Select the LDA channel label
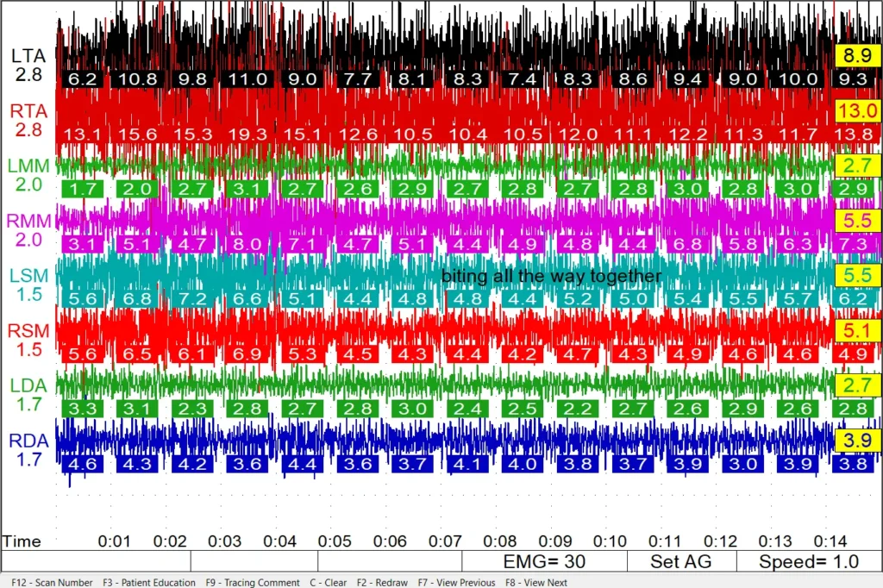883x588 pixels. click(x=28, y=385)
